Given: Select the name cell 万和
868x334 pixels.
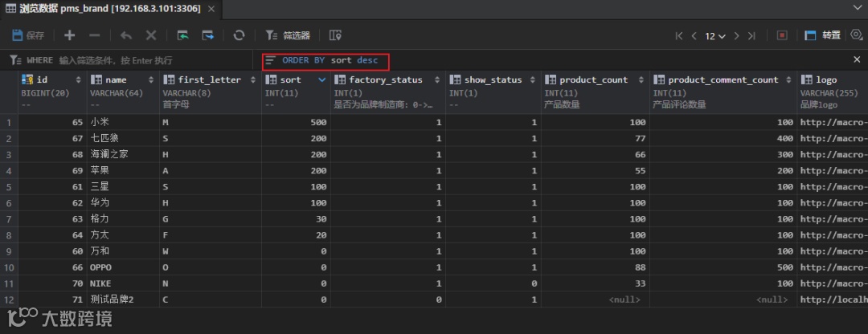Looking at the screenshot, I should [124, 251].
